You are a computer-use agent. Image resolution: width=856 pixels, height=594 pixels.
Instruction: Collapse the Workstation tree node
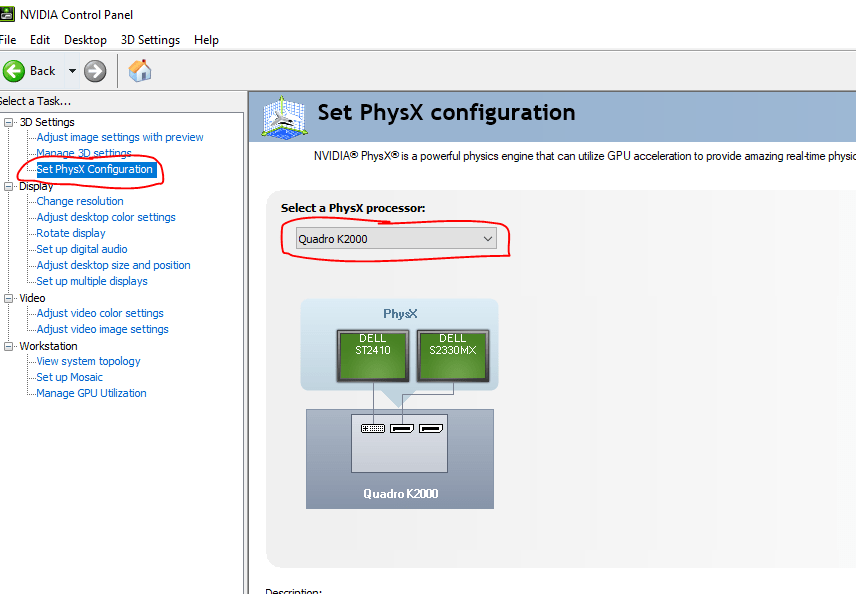click(x=8, y=346)
